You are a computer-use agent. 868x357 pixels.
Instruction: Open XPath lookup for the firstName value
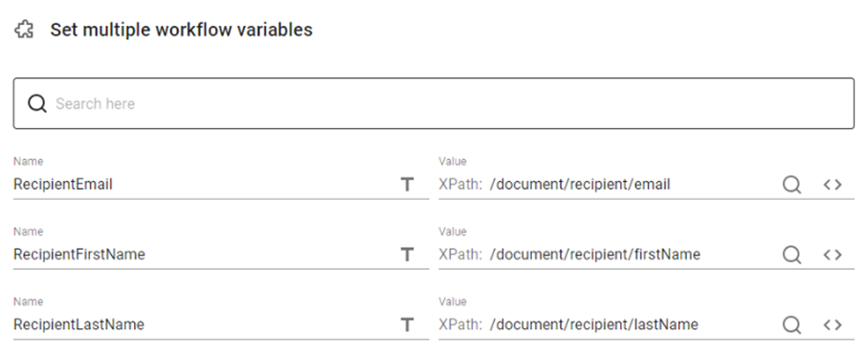(791, 255)
